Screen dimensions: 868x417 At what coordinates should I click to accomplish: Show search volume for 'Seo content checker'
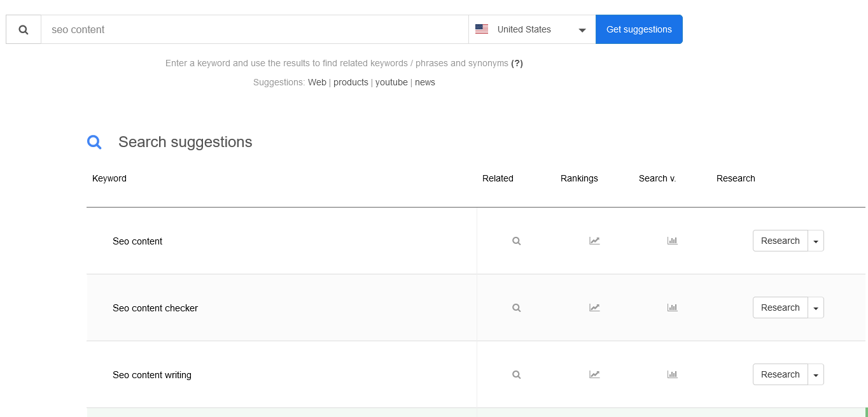[672, 307]
